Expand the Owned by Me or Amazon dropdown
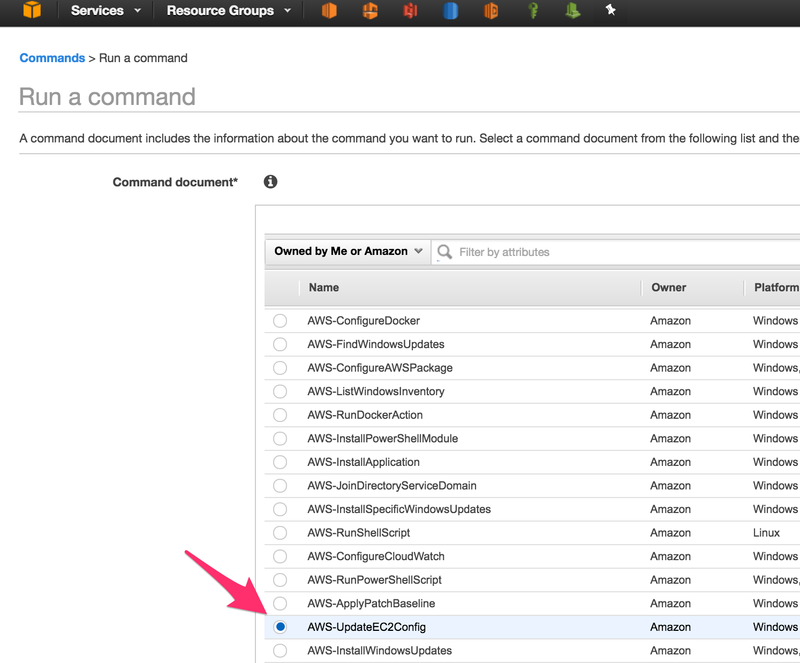The height and width of the screenshot is (663, 800). [x=348, y=252]
